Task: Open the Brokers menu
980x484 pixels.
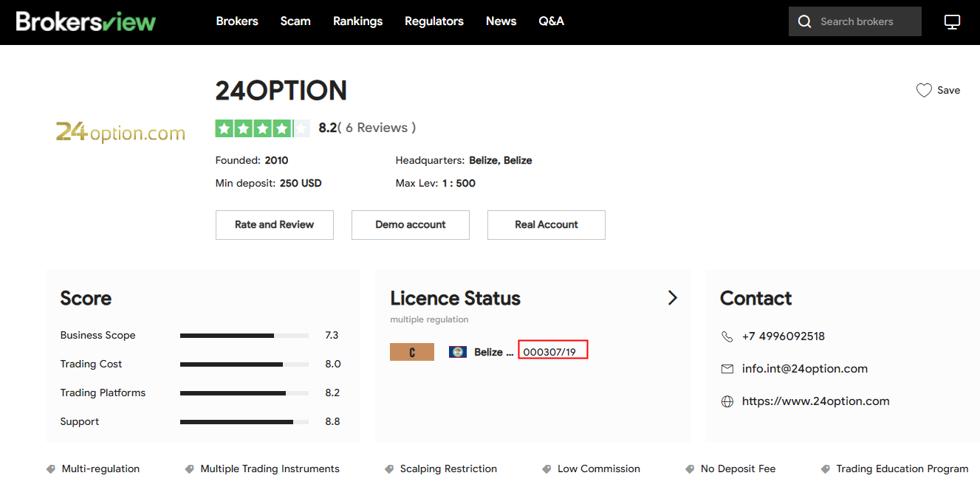Action: (237, 21)
